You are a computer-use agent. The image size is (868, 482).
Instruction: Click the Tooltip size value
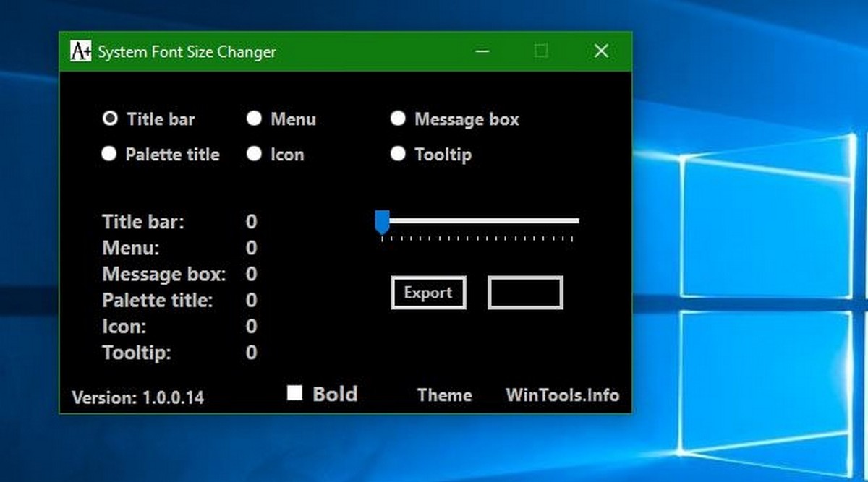[x=251, y=353]
